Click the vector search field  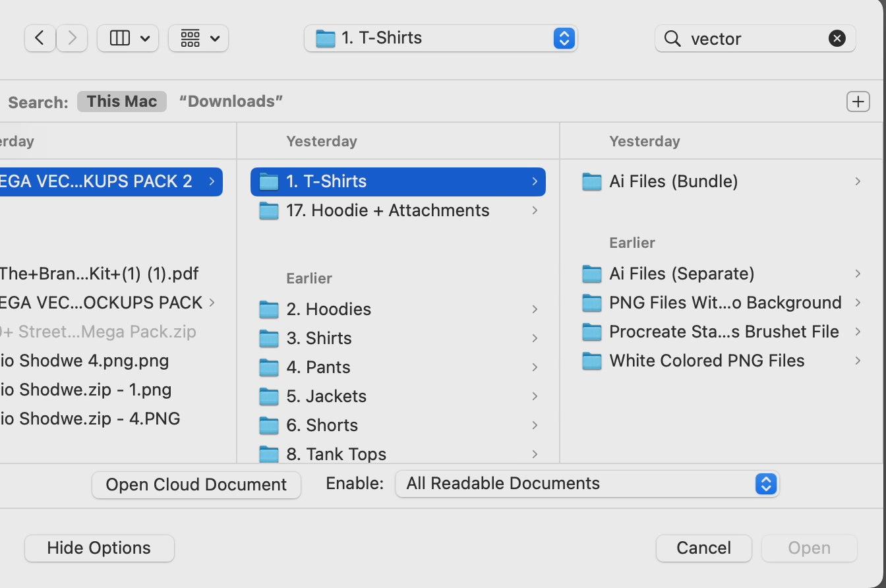pyautogui.click(x=752, y=39)
